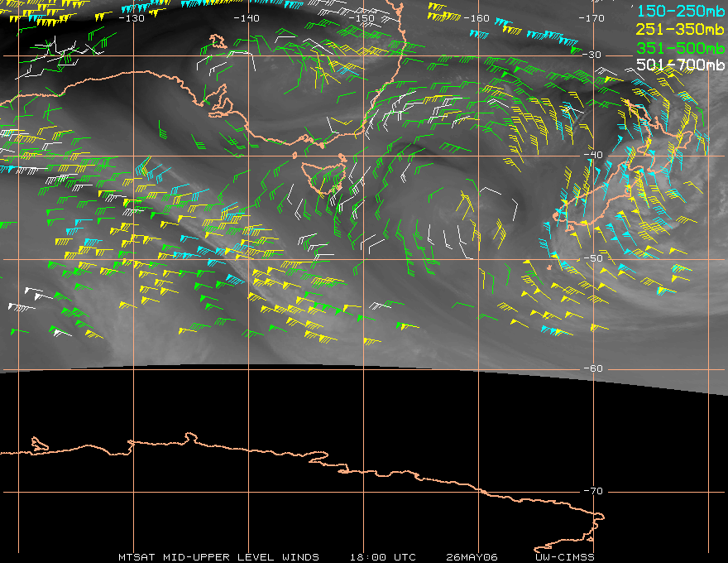Click the -60 latitude label
This screenshot has width=728, height=563.
593,368
